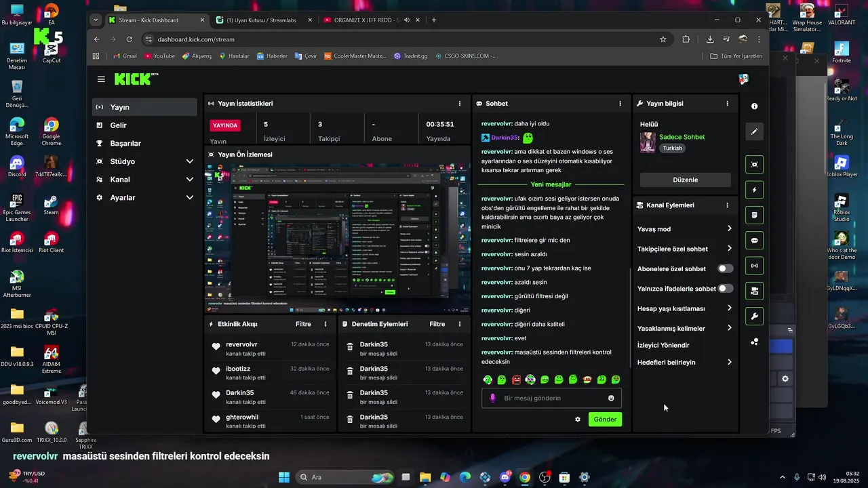Open Yayın bilgisi panel three-dot menu

pyautogui.click(x=727, y=104)
